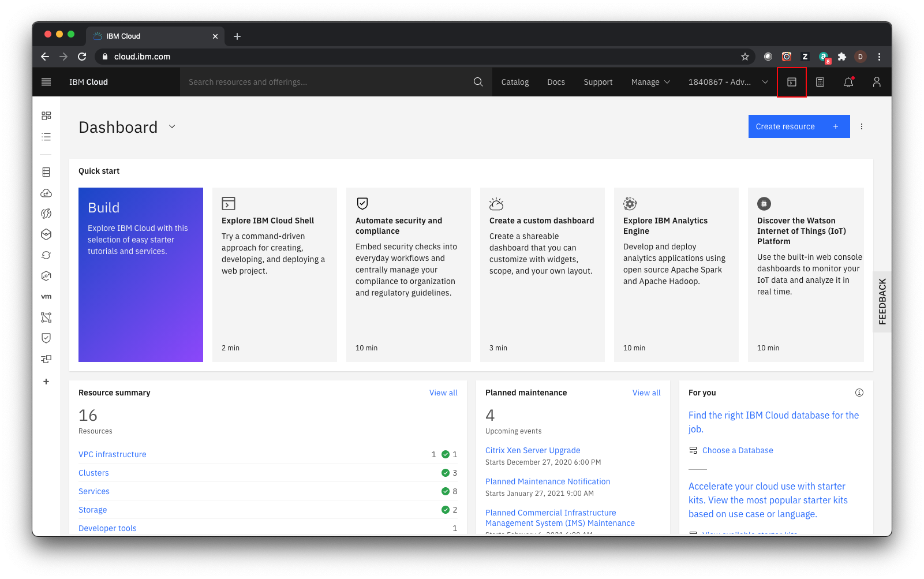
Task: Click the Choose a Database link
Action: pos(738,450)
